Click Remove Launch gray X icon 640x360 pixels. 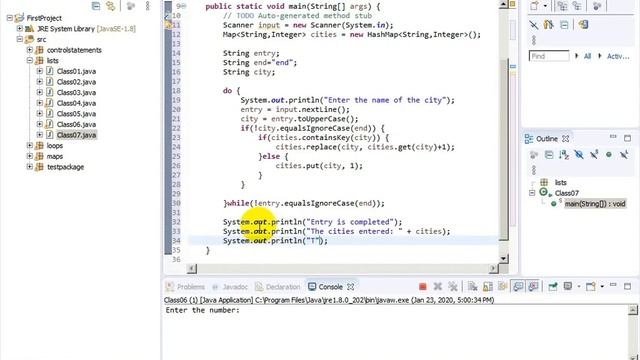(438, 287)
